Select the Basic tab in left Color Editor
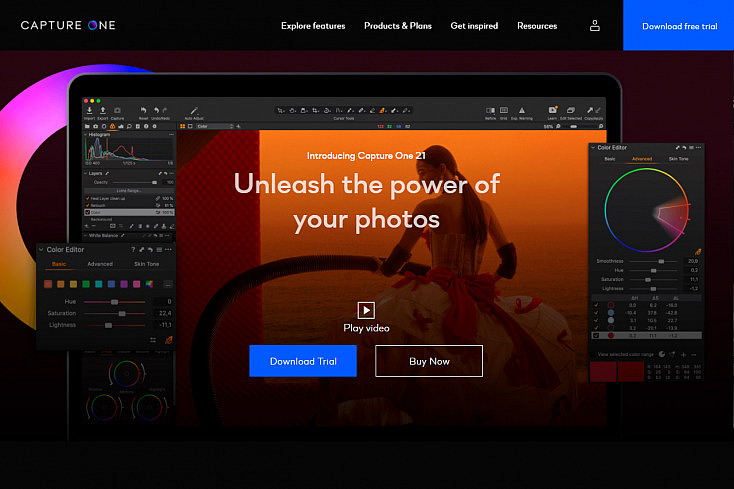 click(x=59, y=264)
